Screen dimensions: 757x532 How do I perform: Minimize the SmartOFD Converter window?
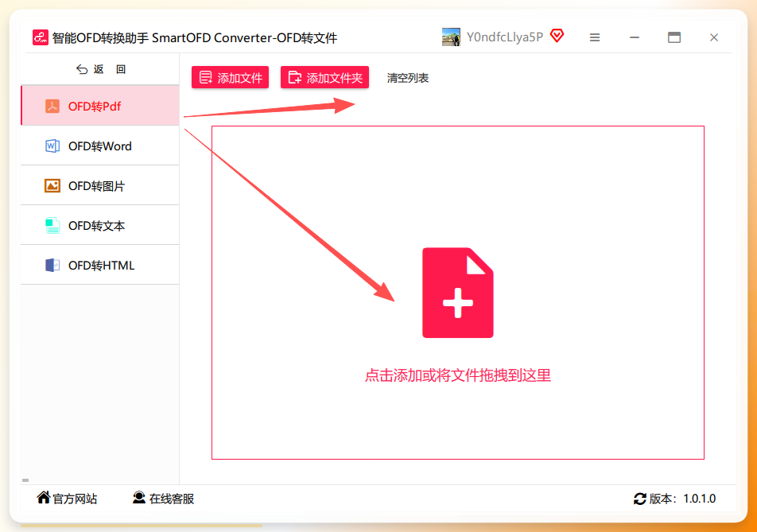[635, 37]
